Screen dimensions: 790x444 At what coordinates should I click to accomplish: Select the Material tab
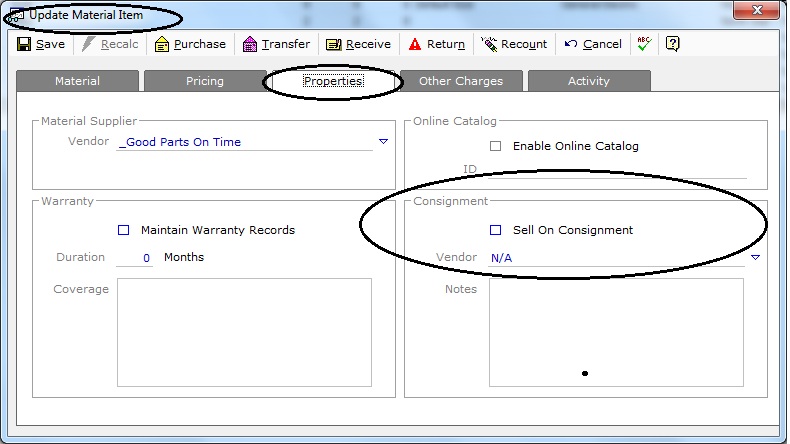77,81
